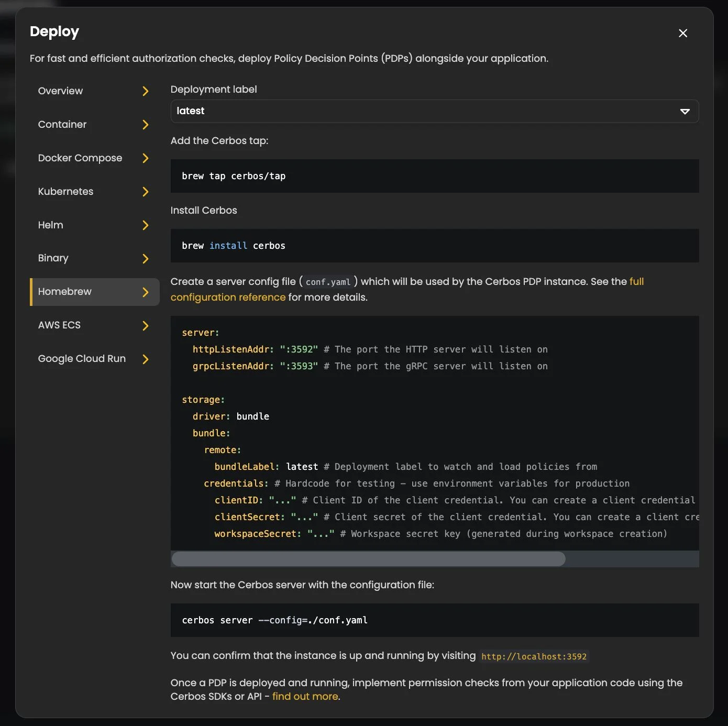
Task: Click the Kubernetes chevron arrow
Action: click(x=145, y=192)
